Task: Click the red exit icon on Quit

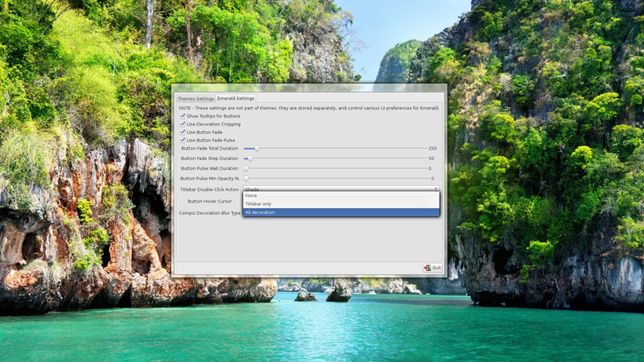Action: [427, 268]
